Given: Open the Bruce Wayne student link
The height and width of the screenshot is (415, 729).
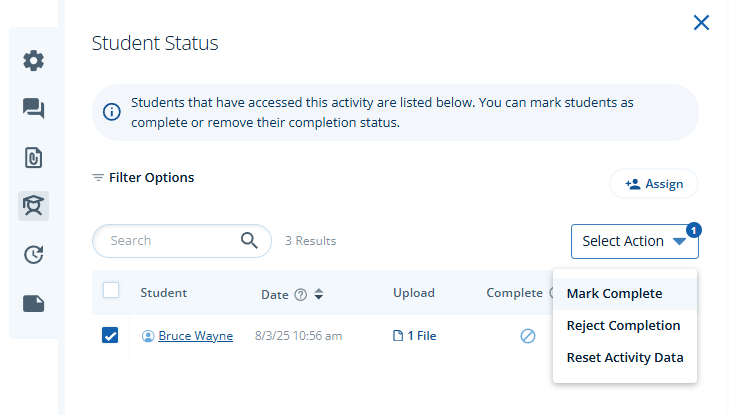Looking at the screenshot, I should (x=195, y=336).
